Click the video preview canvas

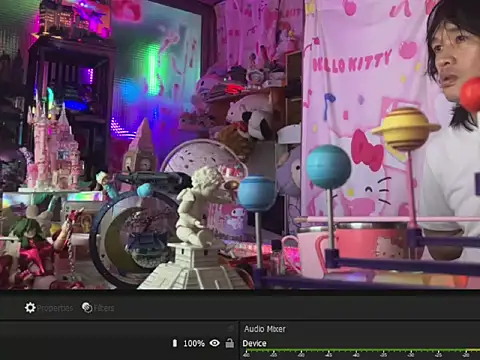tap(240, 144)
